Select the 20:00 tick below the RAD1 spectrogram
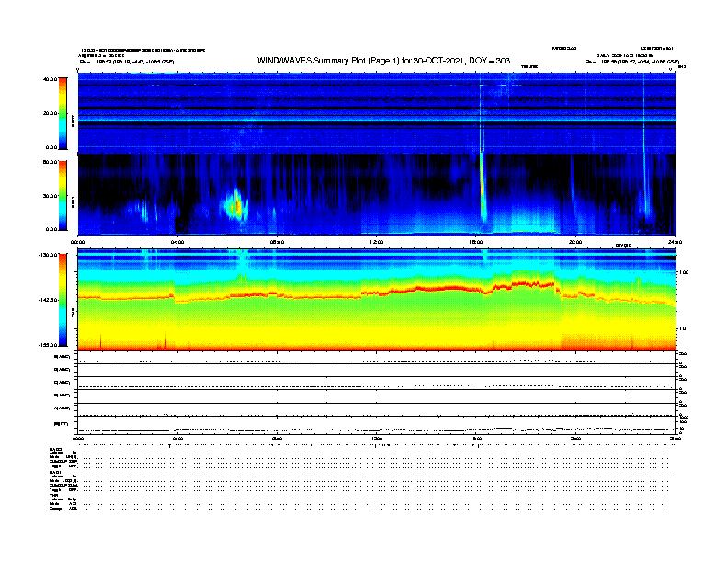This screenshot has width=728, height=563. click(x=575, y=242)
